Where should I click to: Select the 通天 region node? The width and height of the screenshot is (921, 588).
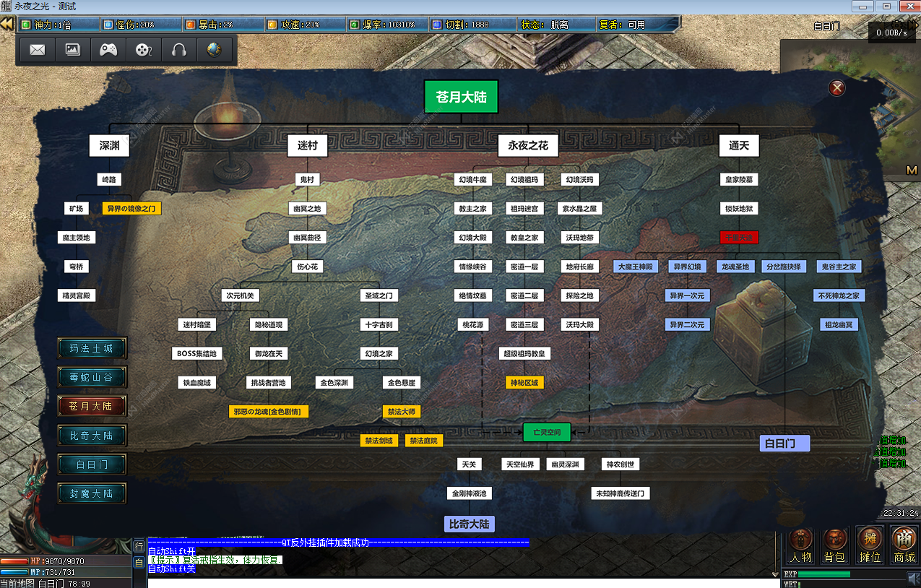pyautogui.click(x=739, y=146)
